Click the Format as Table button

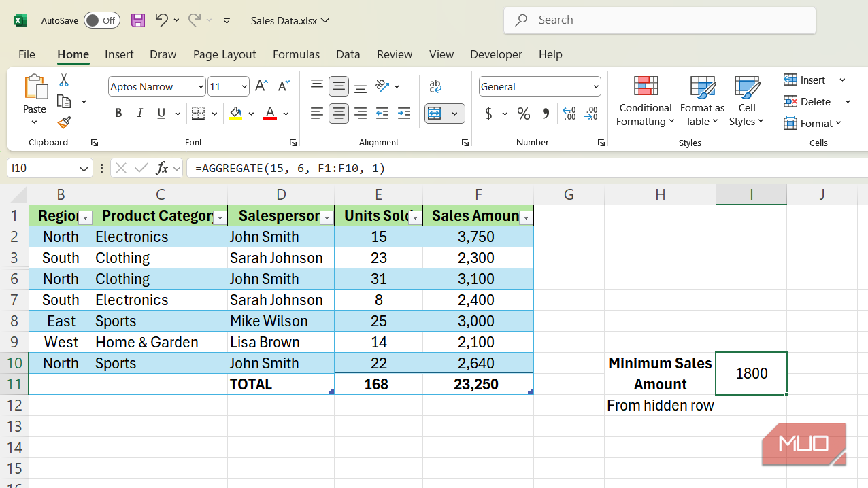(702, 101)
